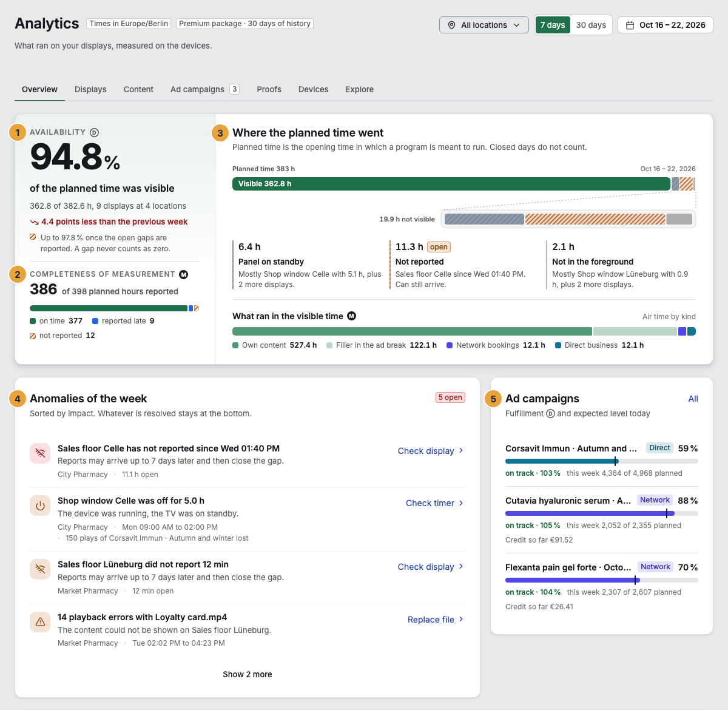Image resolution: width=728 pixels, height=710 pixels.
Task: Click the Own content segment of the air time bar
Action: coord(412,331)
